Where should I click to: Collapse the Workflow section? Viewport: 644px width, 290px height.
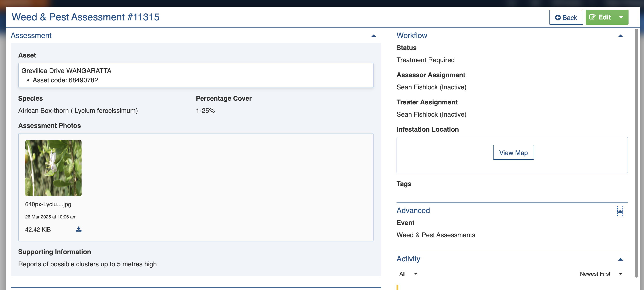pyautogui.click(x=620, y=36)
